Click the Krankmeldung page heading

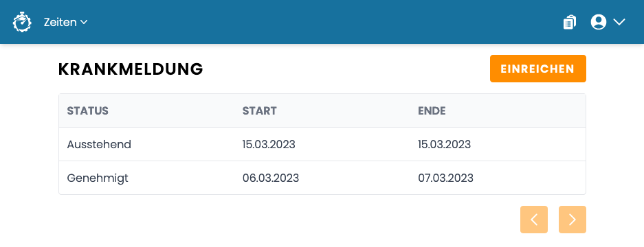tap(131, 69)
